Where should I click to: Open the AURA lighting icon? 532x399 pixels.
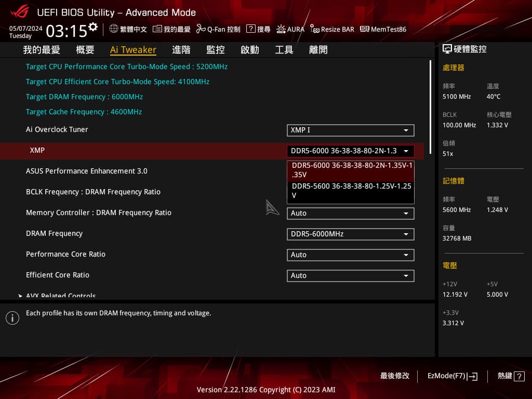pyautogui.click(x=281, y=29)
